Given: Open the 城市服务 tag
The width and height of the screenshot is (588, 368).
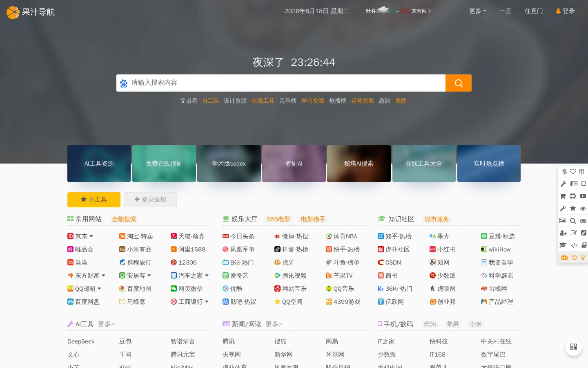Looking at the screenshot, I should [x=437, y=219].
